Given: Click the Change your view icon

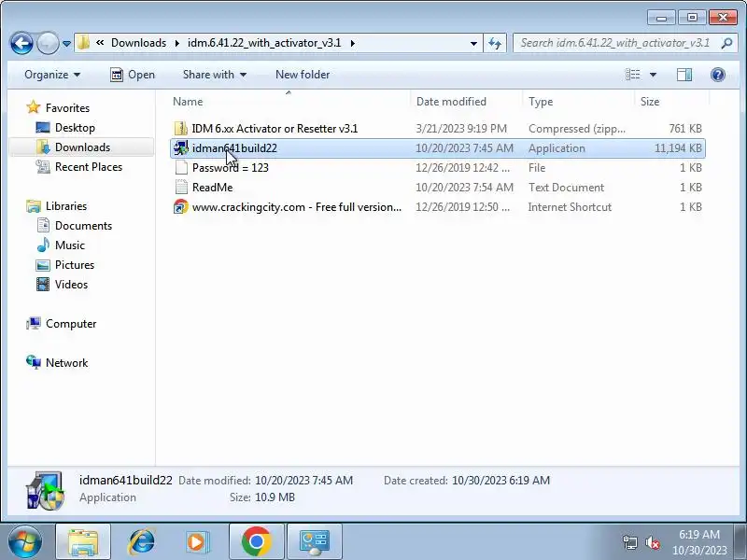Looking at the screenshot, I should tap(633, 75).
